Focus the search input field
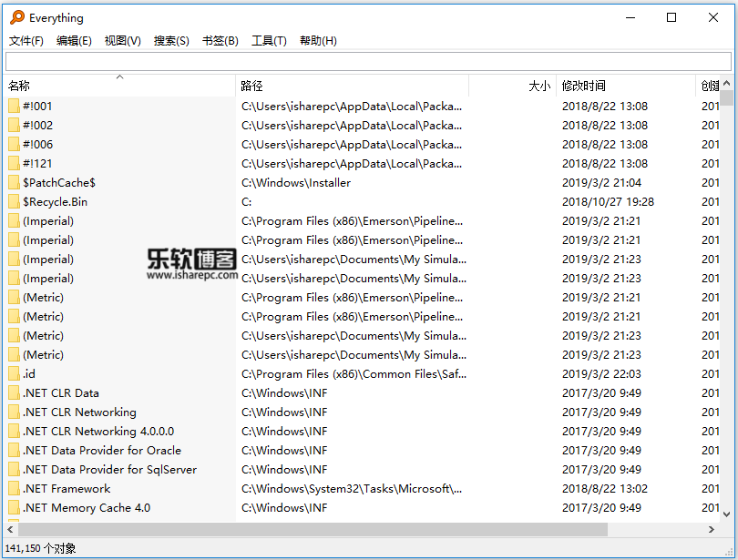The height and width of the screenshot is (560, 738). 368,62
